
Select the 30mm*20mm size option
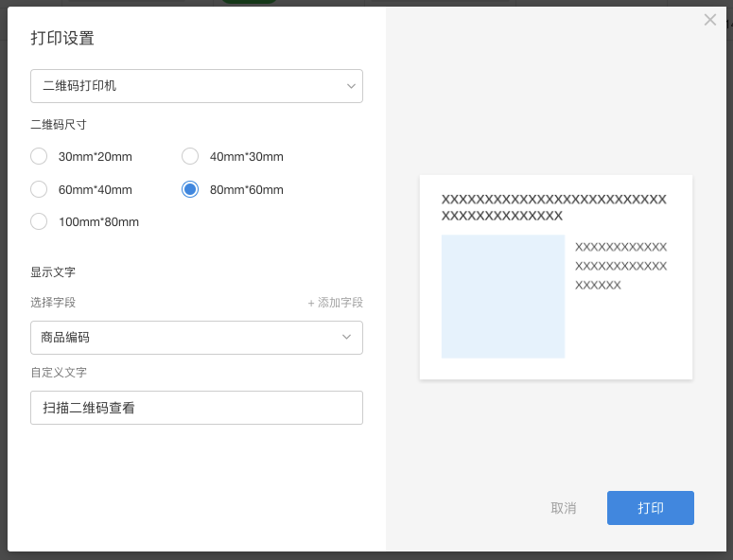click(x=39, y=156)
